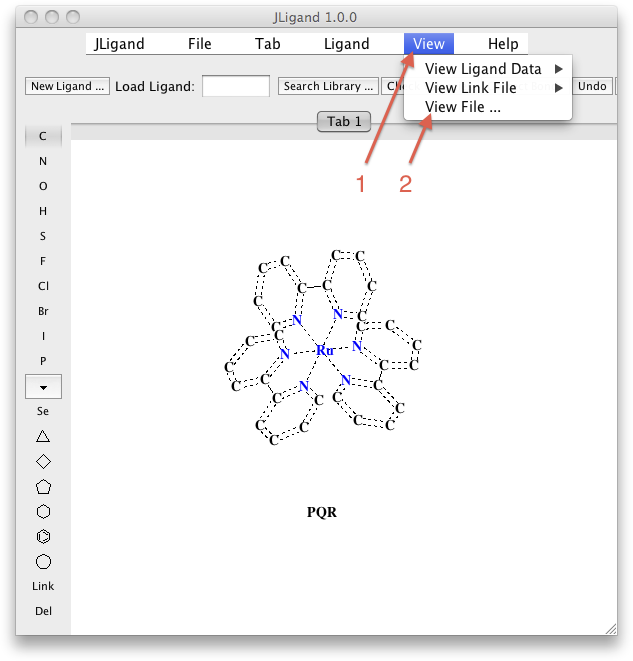Choose the hexagon ring tool
633x661 pixels.
point(43,512)
